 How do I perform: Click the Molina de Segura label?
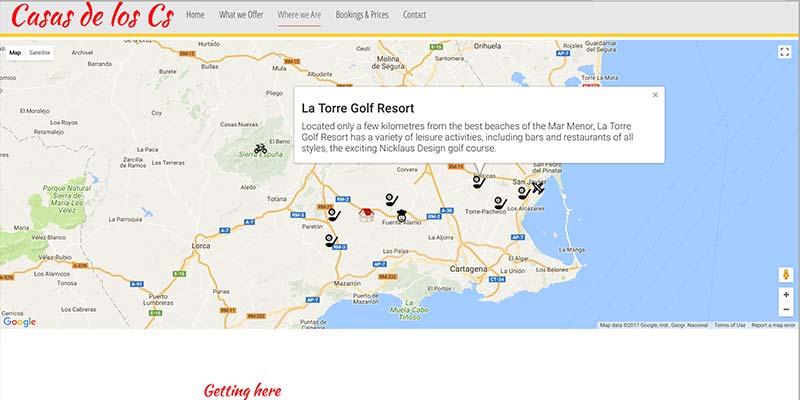[x=388, y=63]
